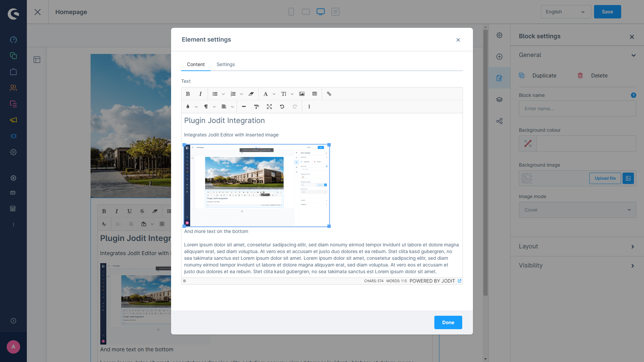The width and height of the screenshot is (644, 362).
Task: Switch to desktop device view
Action: pos(321,12)
